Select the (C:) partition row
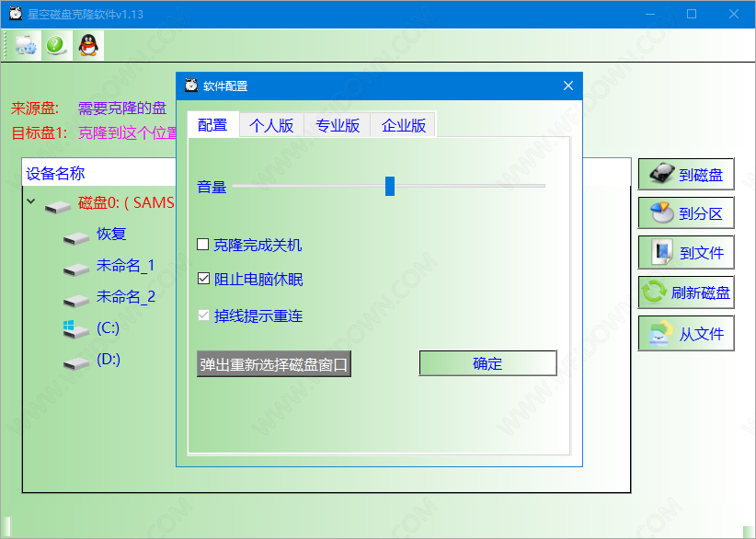The image size is (756, 539). click(108, 327)
